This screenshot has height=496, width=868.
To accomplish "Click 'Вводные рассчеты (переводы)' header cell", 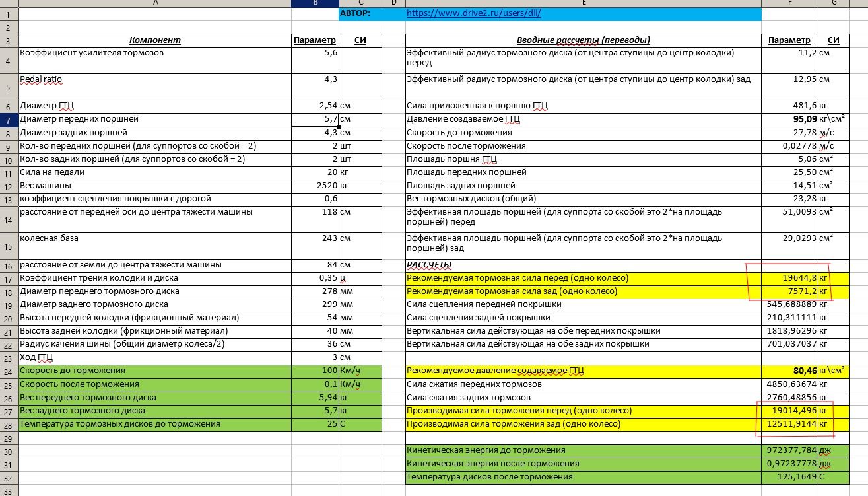I will click(x=584, y=40).
